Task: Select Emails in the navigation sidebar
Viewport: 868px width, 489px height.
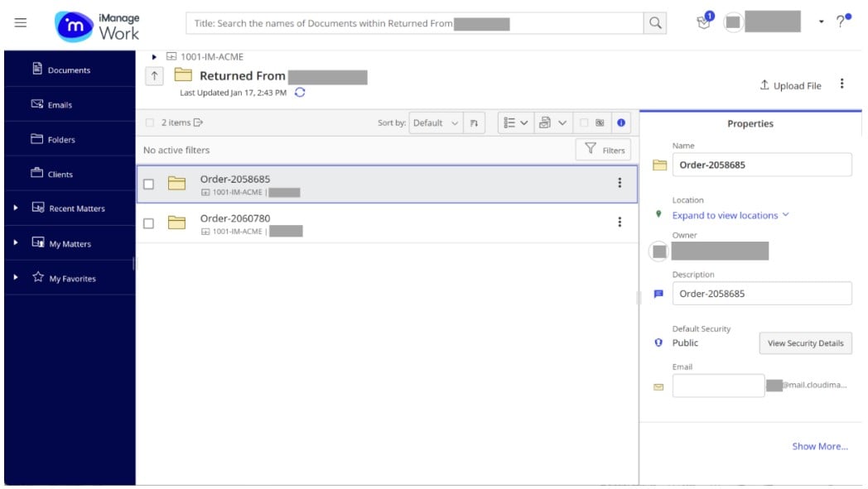Action: click(x=54, y=103)
